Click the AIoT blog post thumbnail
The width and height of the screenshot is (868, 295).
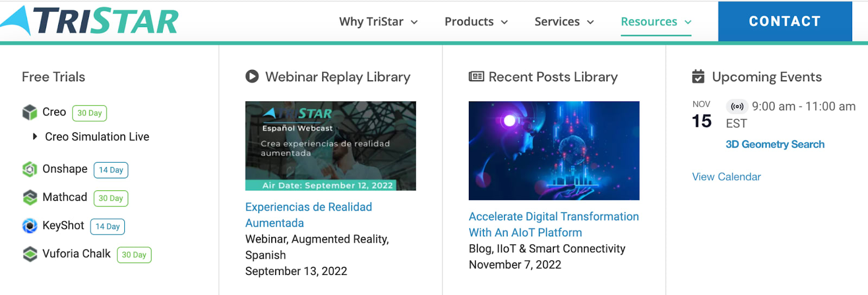click(x=554, y=151)
